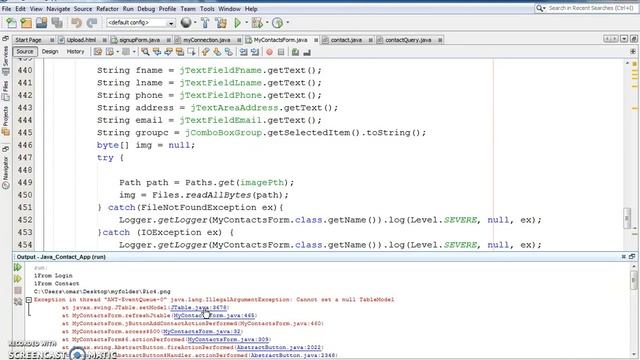
Task: Run the project with the green play icon
Action: click(237, 23)
